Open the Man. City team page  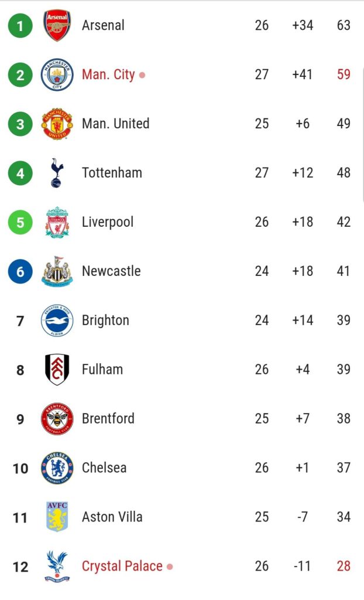click(x=109, y=74)
